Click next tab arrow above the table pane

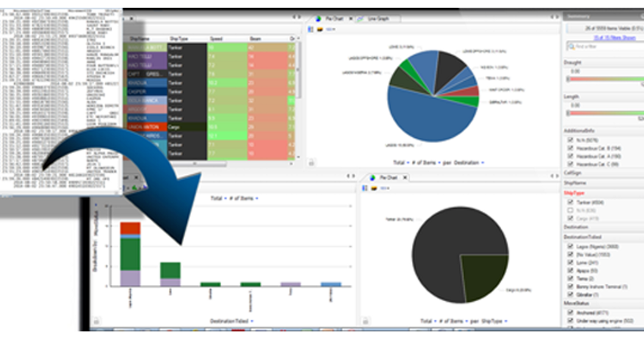pyautogui.click(x=299, y=17)
